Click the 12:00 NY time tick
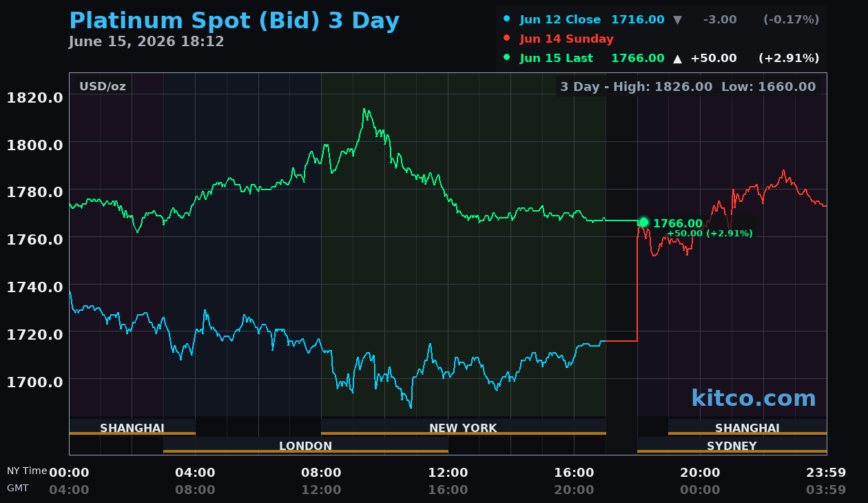The height and width of the screenshot is (503, 868). click(x=448, y=473)
